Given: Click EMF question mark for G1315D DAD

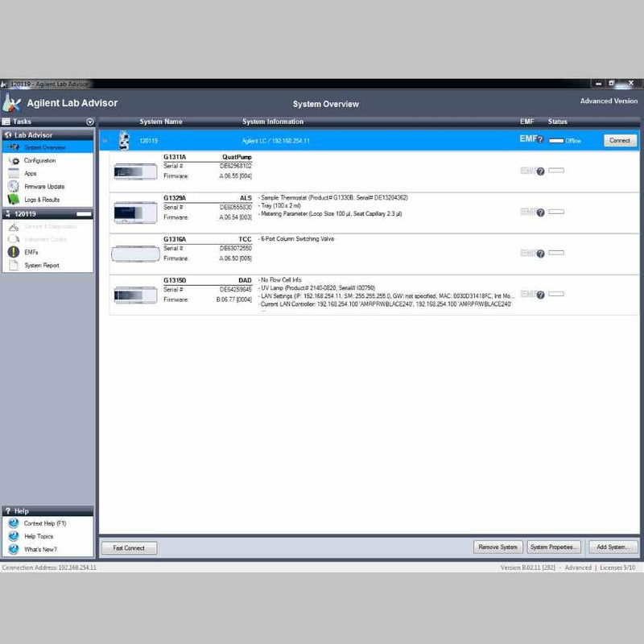Looking at the screenshot, I should pos(540,295).
